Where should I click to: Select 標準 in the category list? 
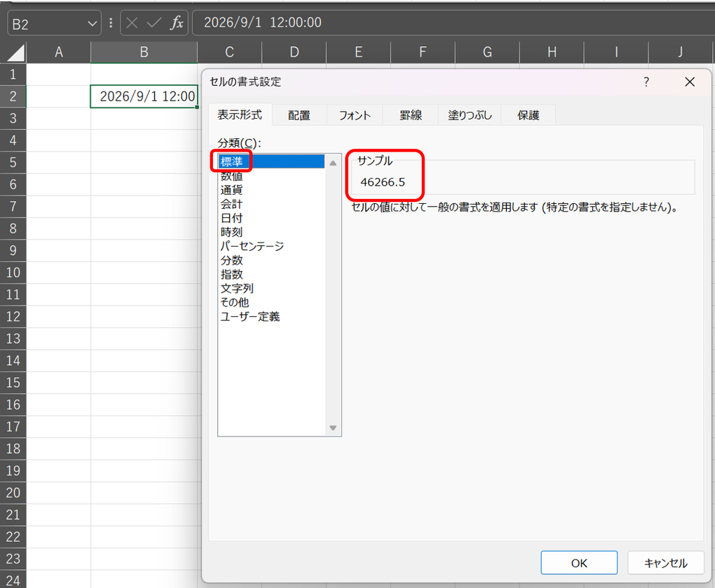tap(272, 161)
